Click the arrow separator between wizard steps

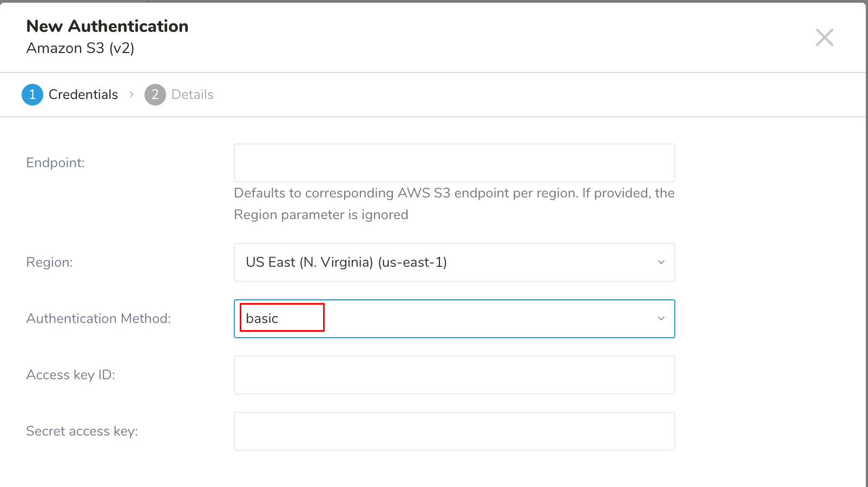click(131, 95)
